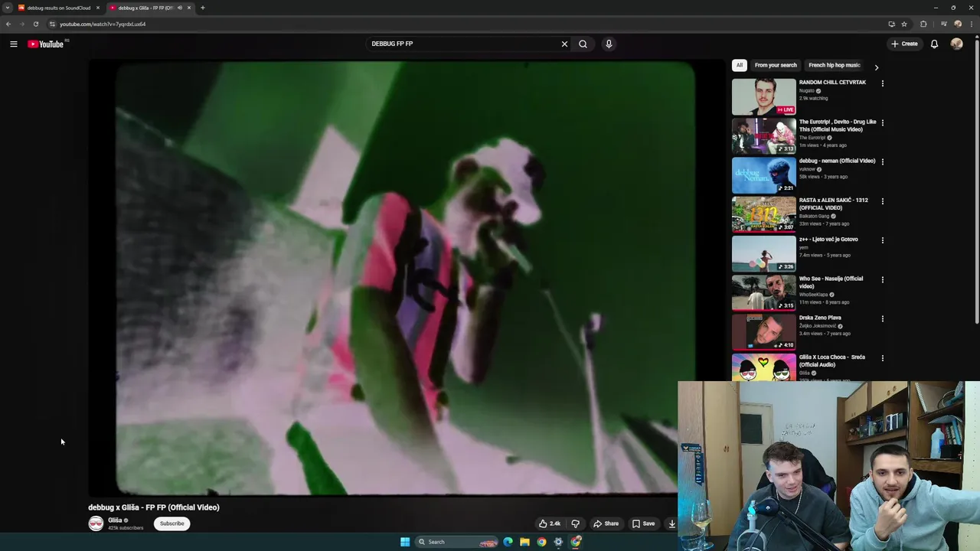Open options for z++ Ljeto već je Gotovo
Image resolution: width=980 pixels, height=551 pixels.
pos(882,240)
